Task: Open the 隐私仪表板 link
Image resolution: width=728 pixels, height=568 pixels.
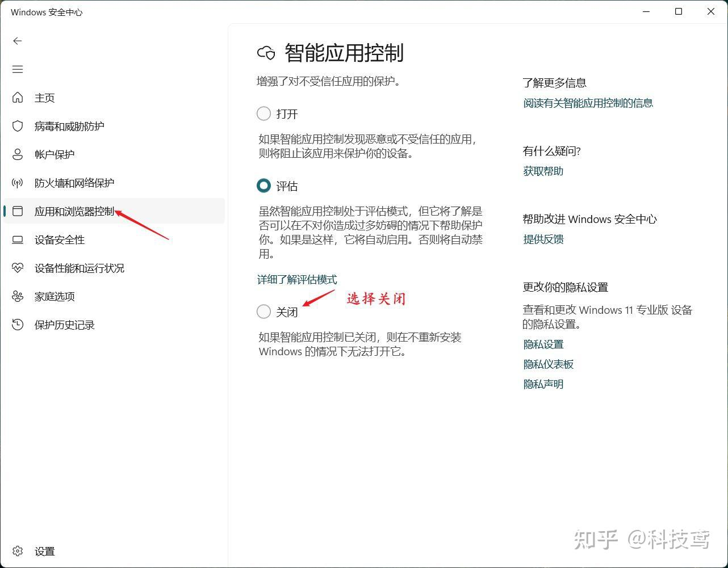Action: 548,364
